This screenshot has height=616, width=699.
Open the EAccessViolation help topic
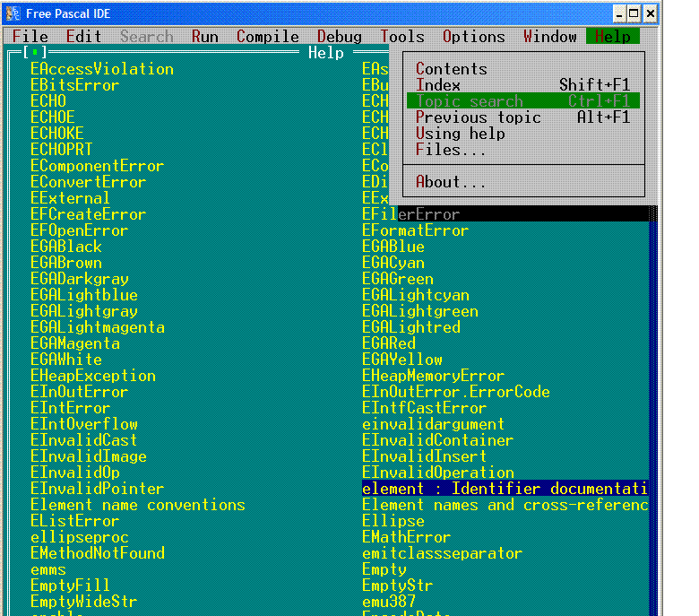[101, 69]
